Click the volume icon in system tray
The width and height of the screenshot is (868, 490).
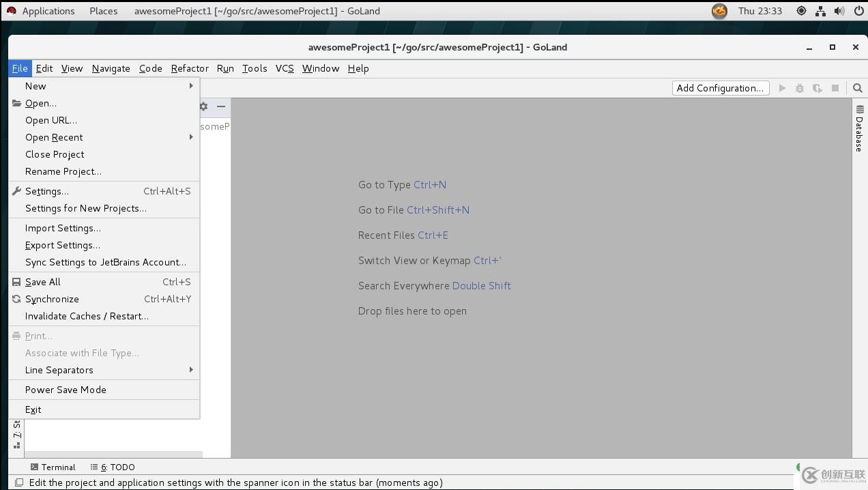pyautogui.click(x=840, y=11)
